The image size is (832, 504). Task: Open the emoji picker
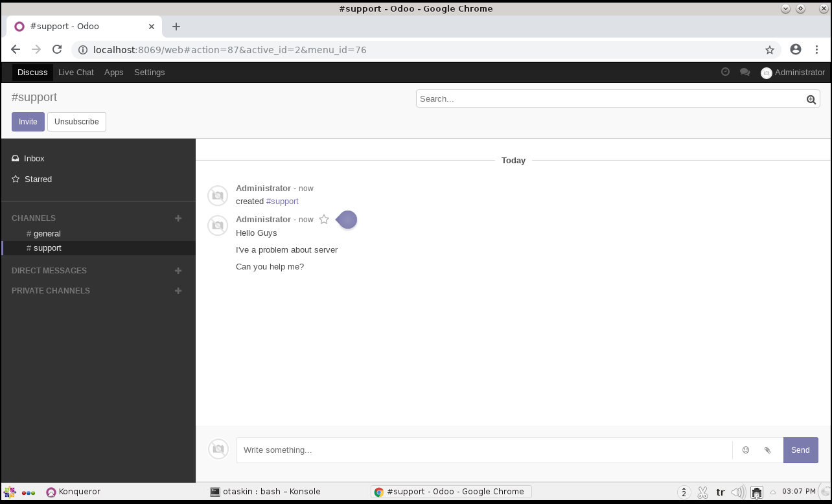746,450
